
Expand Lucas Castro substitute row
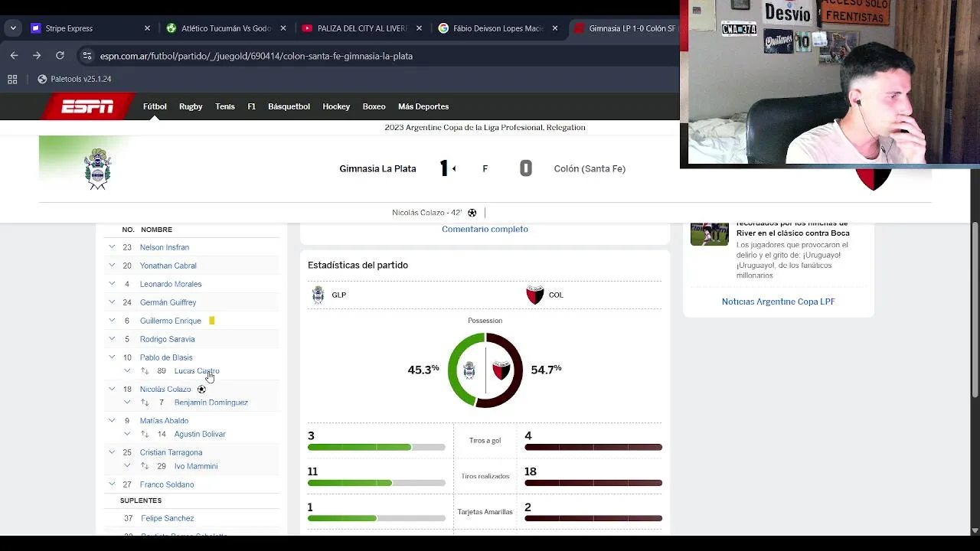tap(127, 371)
